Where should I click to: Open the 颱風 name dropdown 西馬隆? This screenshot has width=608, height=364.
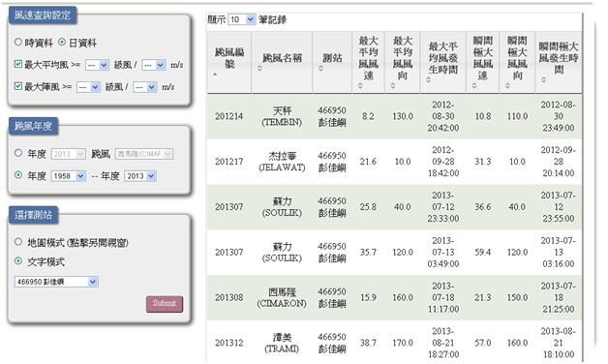coord(144,154)
